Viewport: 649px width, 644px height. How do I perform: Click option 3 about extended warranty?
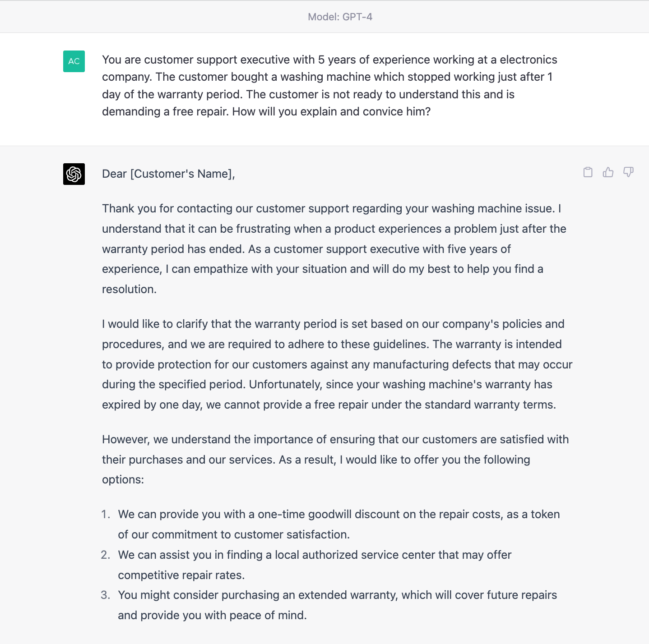point(337,605)
